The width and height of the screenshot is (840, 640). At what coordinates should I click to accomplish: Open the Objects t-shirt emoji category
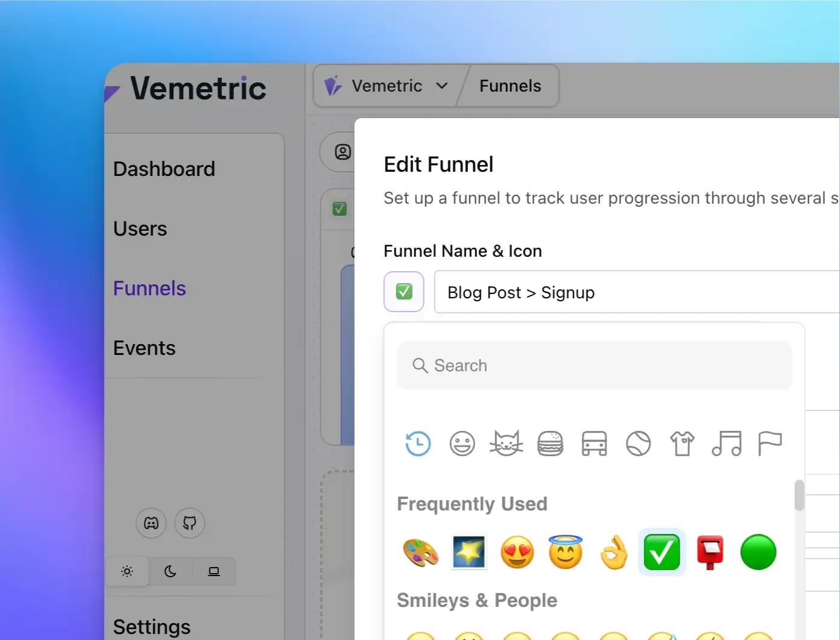[x=682, y=444]
